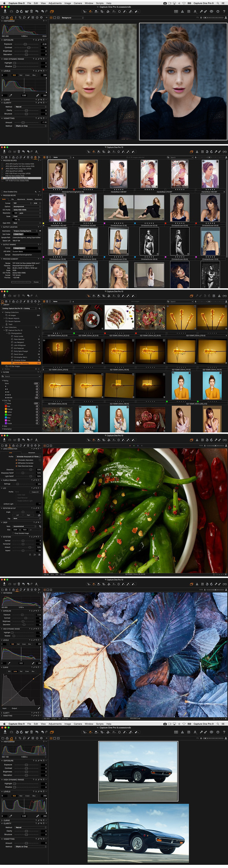228x868 pixels.
Task: Click the crop tool icon beside Ratio
Action: point(40,526)
